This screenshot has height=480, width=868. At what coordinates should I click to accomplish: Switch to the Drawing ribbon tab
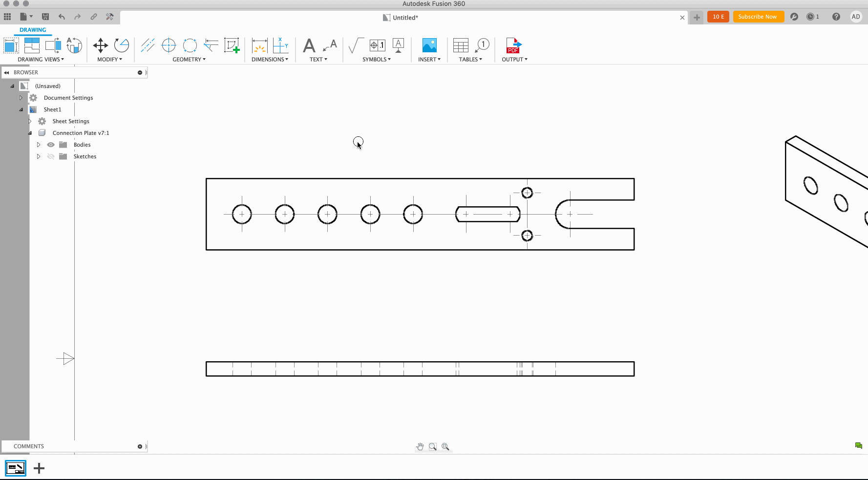[x=32, y=30]
